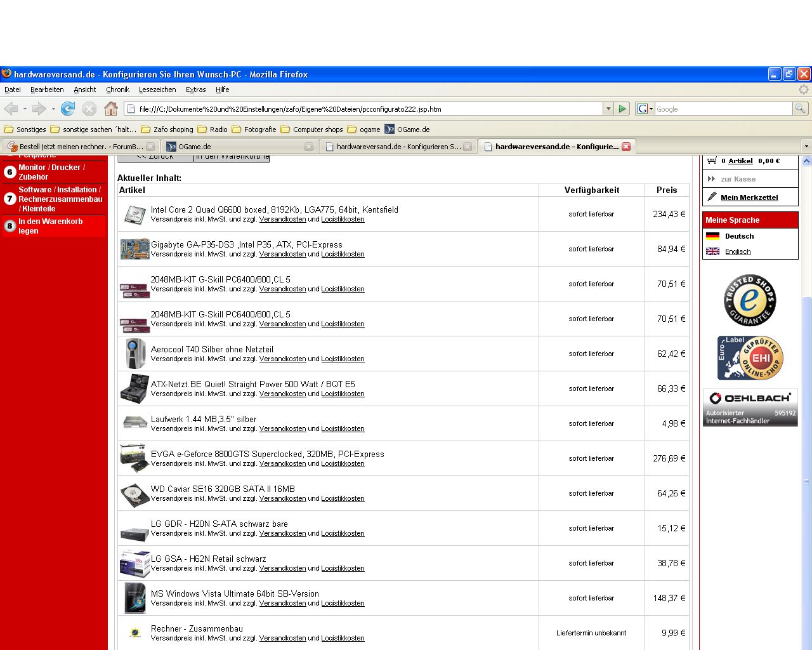The height and width of the screenshot is (650, 812).
Task: Open the address bar history dropdown
Action: (608, 109)
